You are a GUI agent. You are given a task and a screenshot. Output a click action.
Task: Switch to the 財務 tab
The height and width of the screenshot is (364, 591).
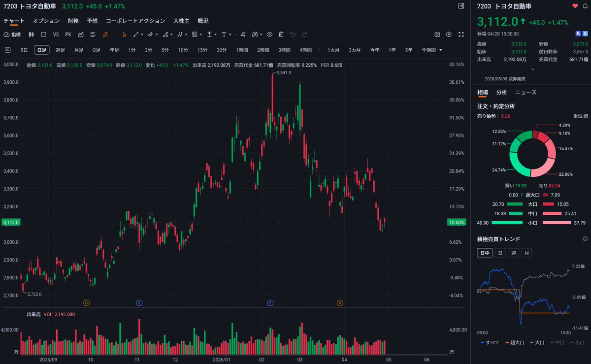pos(73,21)
